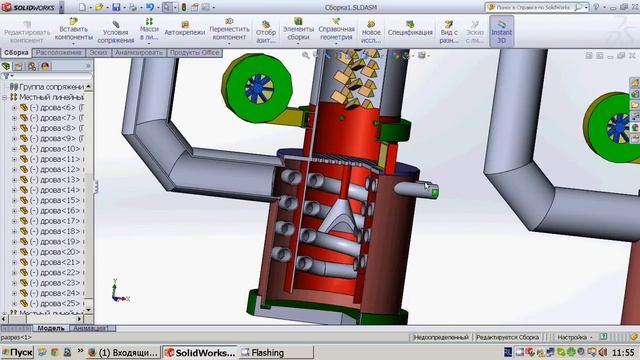Click the zoom to fit magnifier icon
Viewport: 640px width, 360px height.
pyautogui.click(x=305, y=55)
